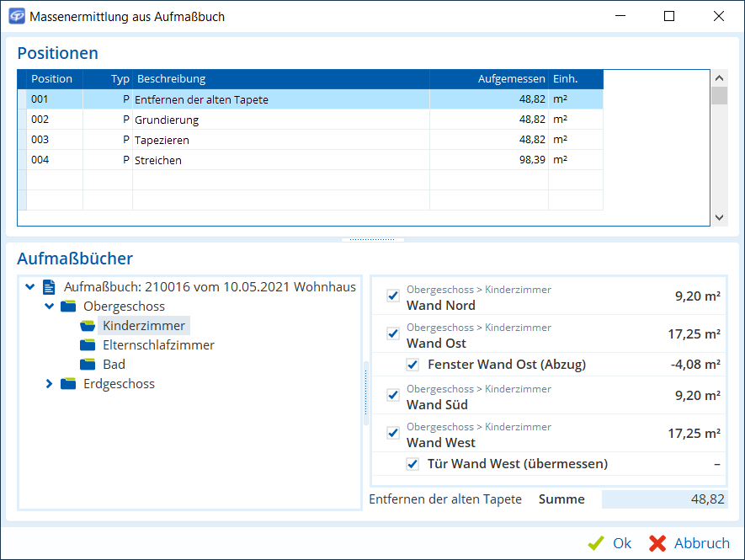
Task: Click the application icon in title bar
Action: 16,16
